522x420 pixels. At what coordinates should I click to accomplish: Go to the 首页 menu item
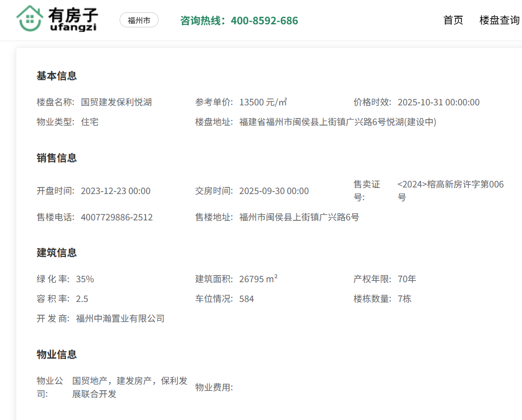coord(453,20)
